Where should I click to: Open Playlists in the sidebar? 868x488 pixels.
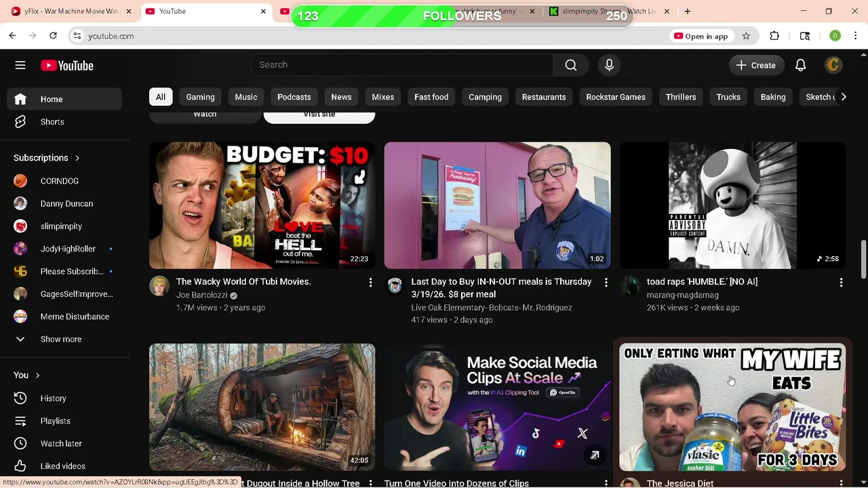click(x=65, y=421)
